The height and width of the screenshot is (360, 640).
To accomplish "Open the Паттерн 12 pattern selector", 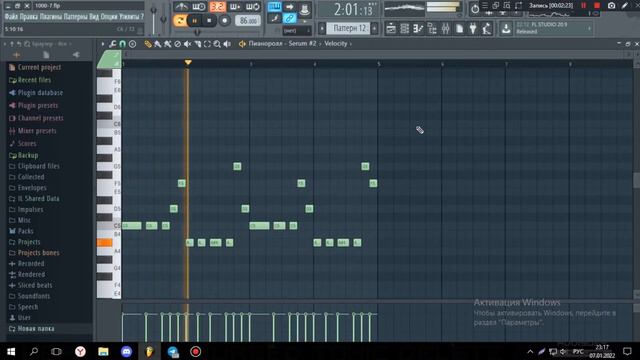I will [349, 28].
